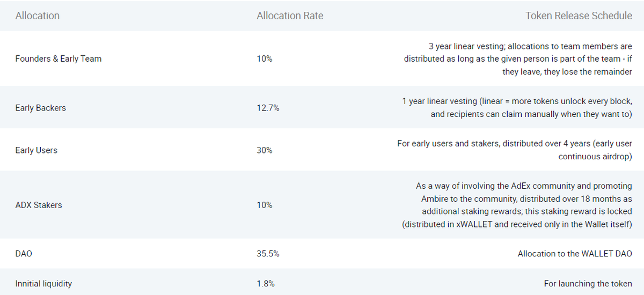Click the 12.7% allocation rate
The image size is (644, 295).
click(268, 108)
